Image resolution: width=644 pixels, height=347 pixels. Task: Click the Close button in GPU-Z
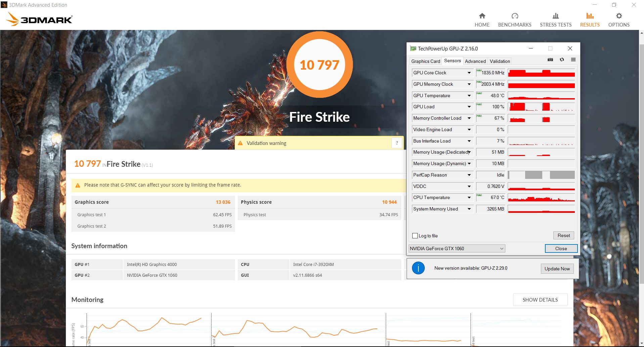(x=561, y=248)
